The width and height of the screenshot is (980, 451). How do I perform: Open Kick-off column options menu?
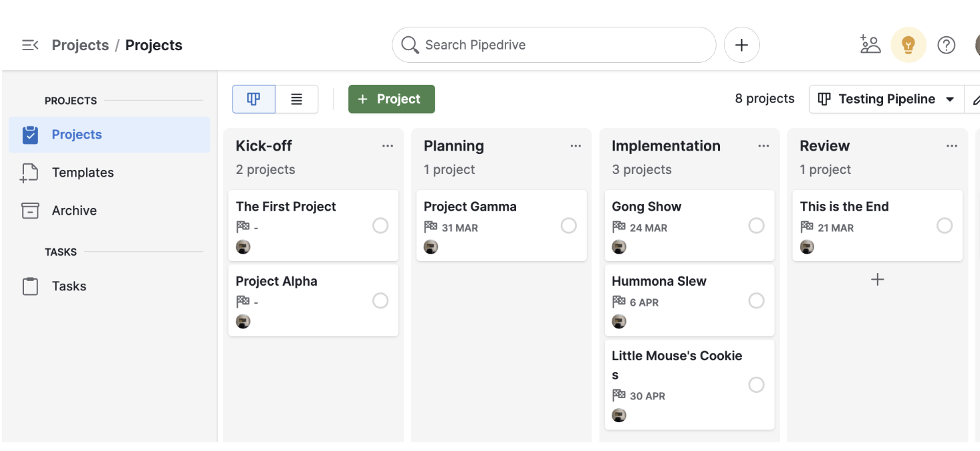(x=388, y=147)
